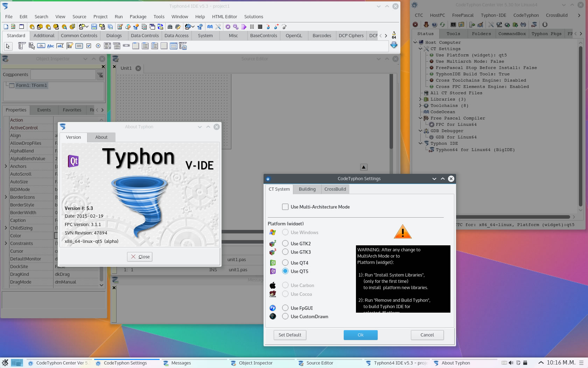This screenshot has height=368, width=588.
Task: Enable Use Multi-Architecture Mode checkbox
Action: [285, 207]
